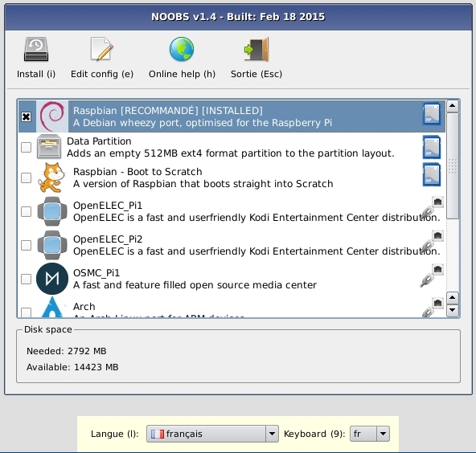Click network cable icon on OpenELEC_Pi1 row

tap(432, 208)
